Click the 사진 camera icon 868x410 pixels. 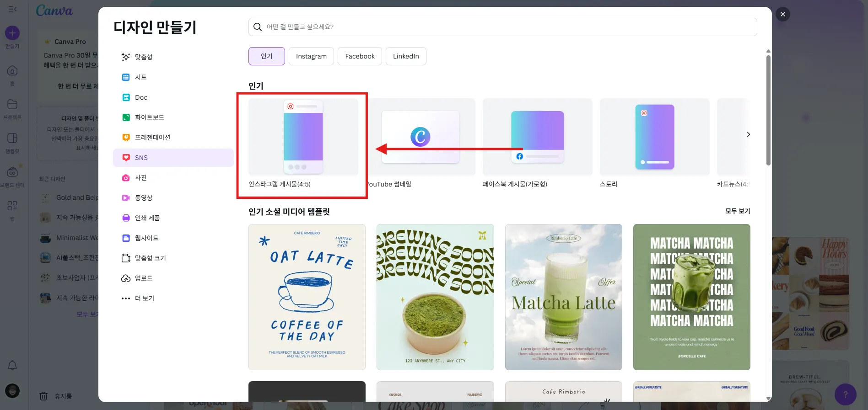[126, 178]
